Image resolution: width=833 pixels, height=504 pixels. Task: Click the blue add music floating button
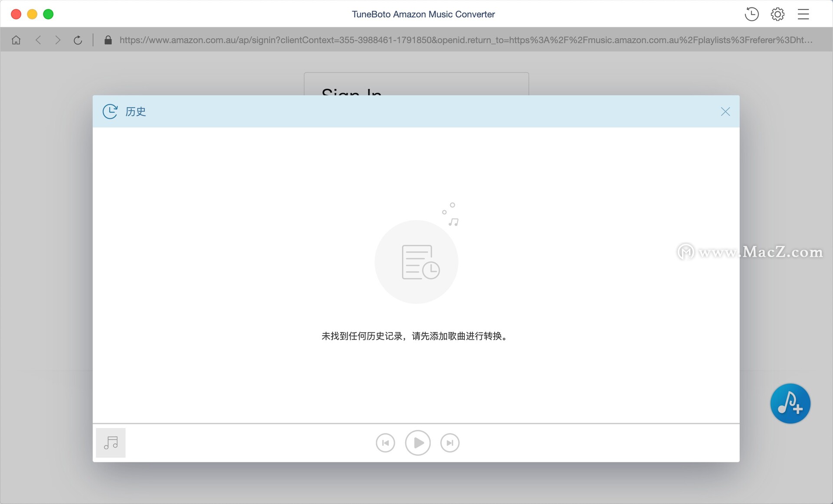pyautogui.click(x=790, y=403)
